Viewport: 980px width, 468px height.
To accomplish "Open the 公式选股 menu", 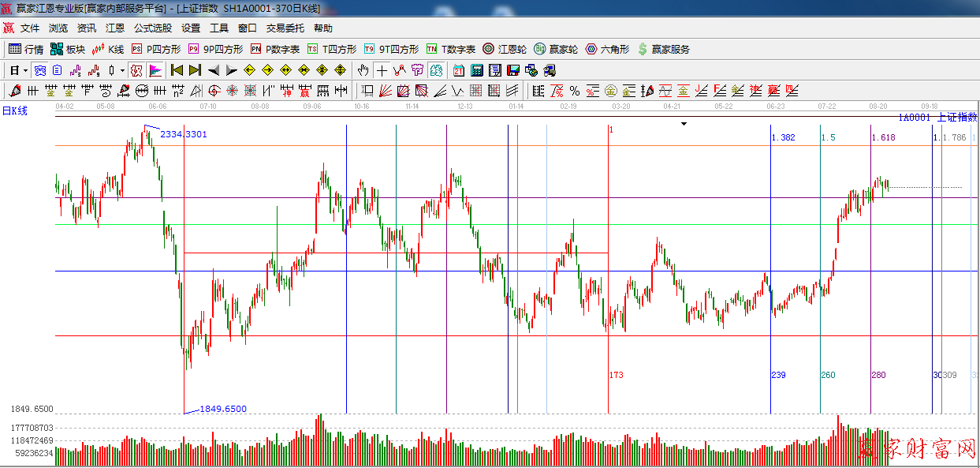I will (152, 28).
